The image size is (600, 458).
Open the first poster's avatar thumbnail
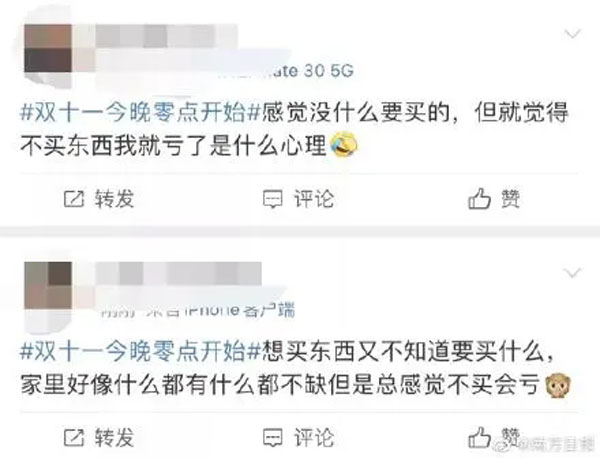[x=48, y=48]
